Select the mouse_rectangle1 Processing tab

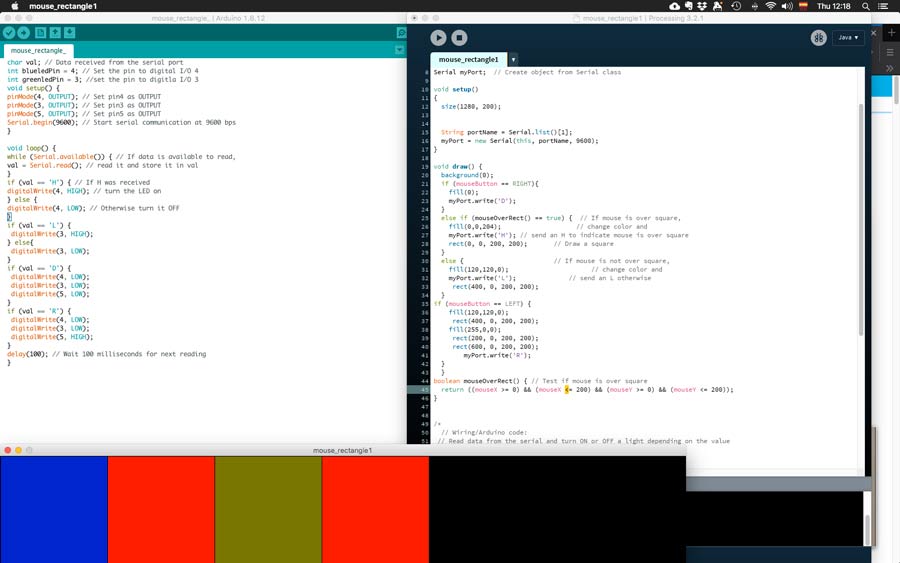pyautogui.click(x=469, y=60)
